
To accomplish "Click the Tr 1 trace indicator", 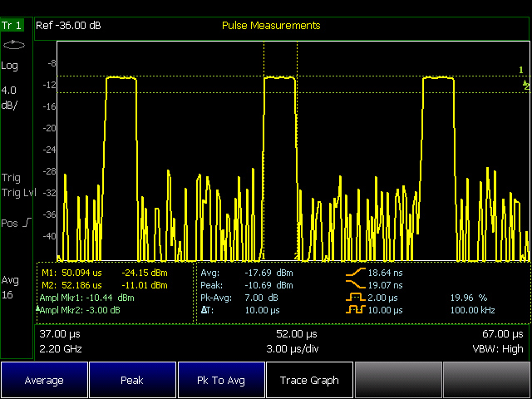I will click(13, 26).
